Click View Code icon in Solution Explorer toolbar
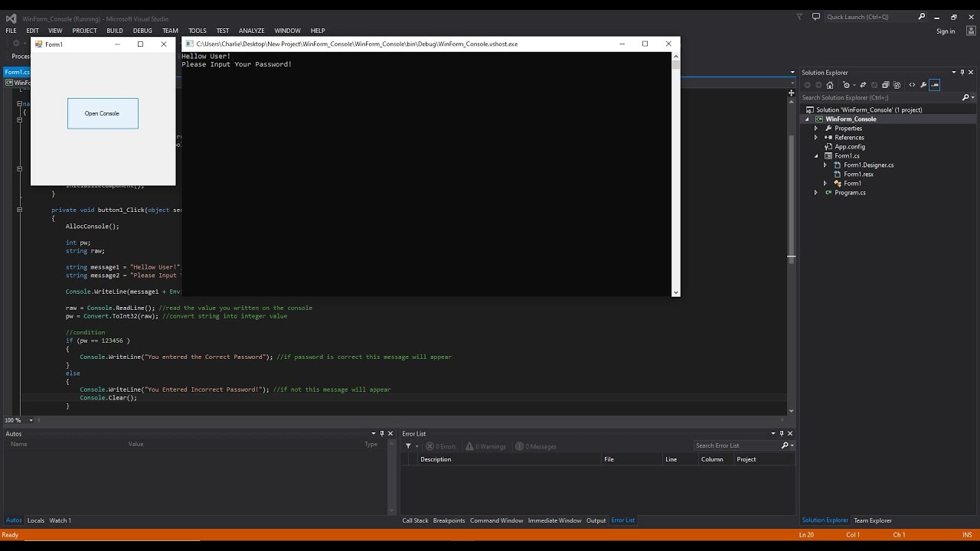Viewport: 980px width, 551px height. click(912, 85)
